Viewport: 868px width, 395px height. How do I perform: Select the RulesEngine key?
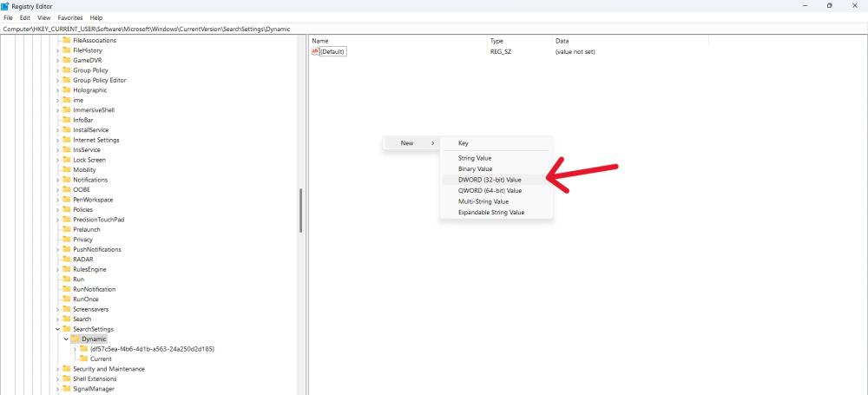coord(89,269)
